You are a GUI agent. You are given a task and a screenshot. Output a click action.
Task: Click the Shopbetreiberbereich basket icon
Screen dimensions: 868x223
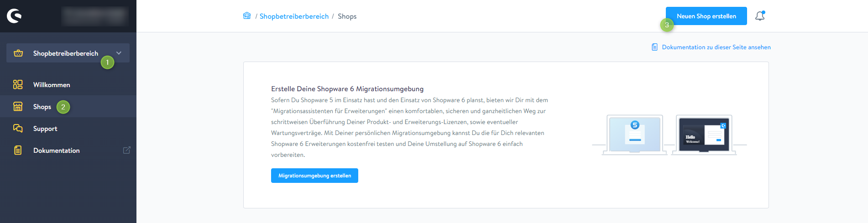(x=18, y=53)
